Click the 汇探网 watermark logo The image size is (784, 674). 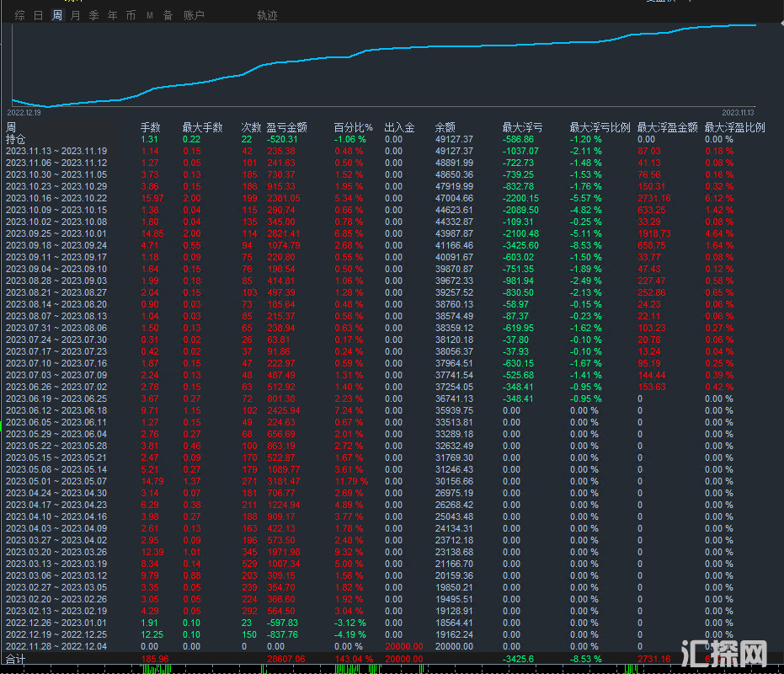[x=733, y=651]
